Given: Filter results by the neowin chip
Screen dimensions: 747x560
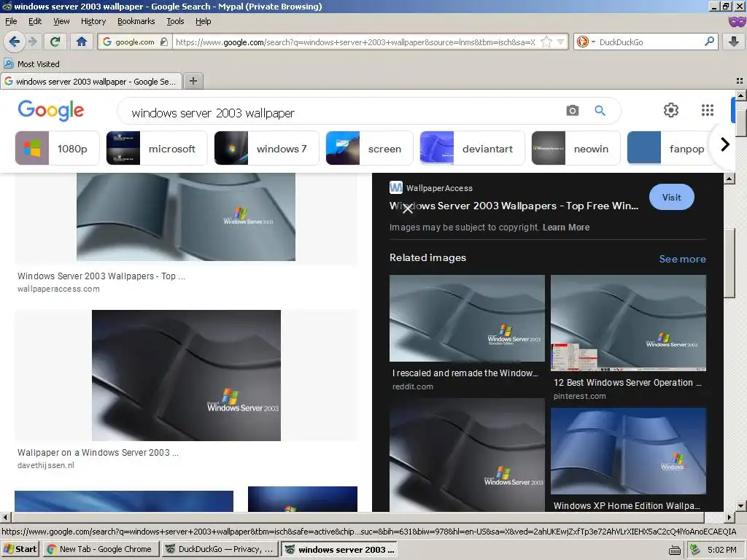Looking at the screenshot, I should [x=576, y=149].
